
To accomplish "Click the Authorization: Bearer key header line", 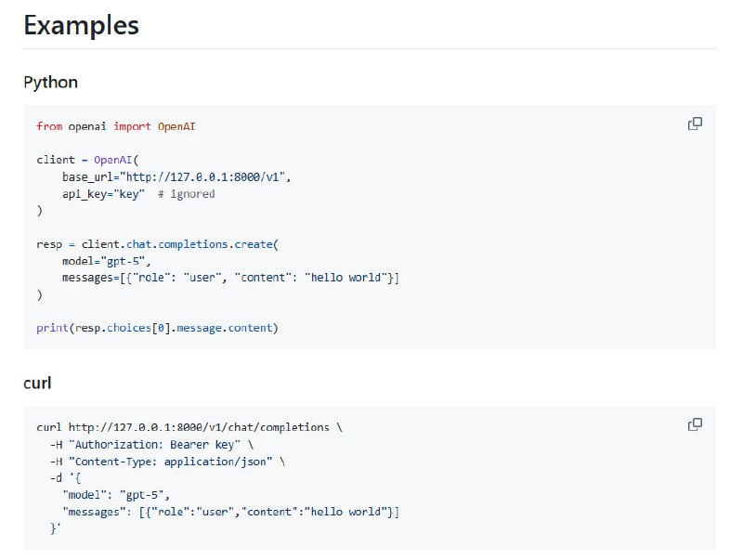I will click(x=150, y=444).
